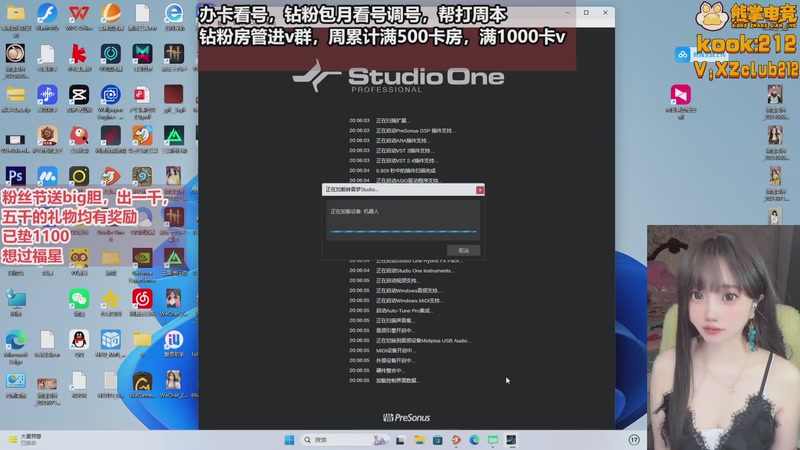Open File Explorer from the taskbar
This screenshot has width=800, height=450.
click(419, 440)
